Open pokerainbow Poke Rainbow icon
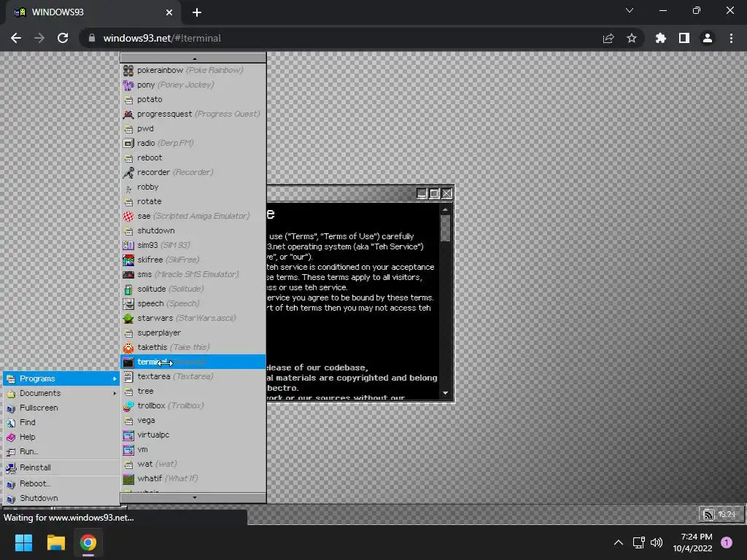 tap(128, 71)
